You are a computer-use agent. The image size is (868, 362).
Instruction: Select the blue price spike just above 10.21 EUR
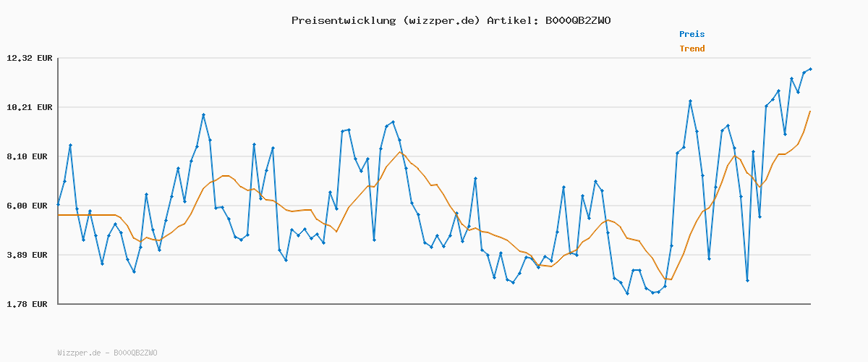[690, 101]
